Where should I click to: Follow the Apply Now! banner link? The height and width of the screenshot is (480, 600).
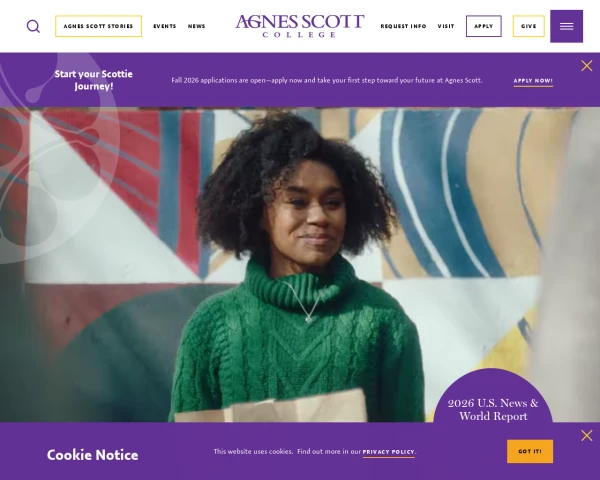click(x=533, y=81)
